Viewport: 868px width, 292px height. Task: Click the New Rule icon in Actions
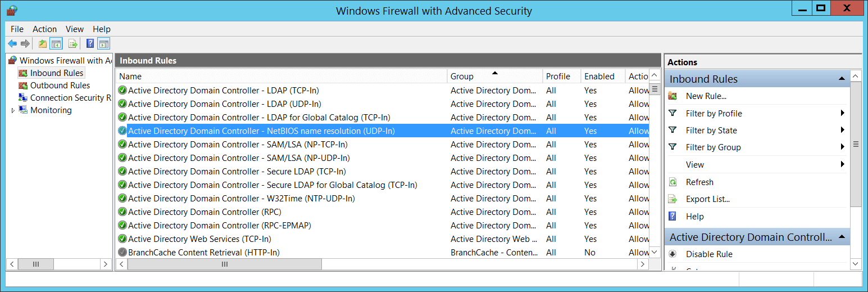672,96
